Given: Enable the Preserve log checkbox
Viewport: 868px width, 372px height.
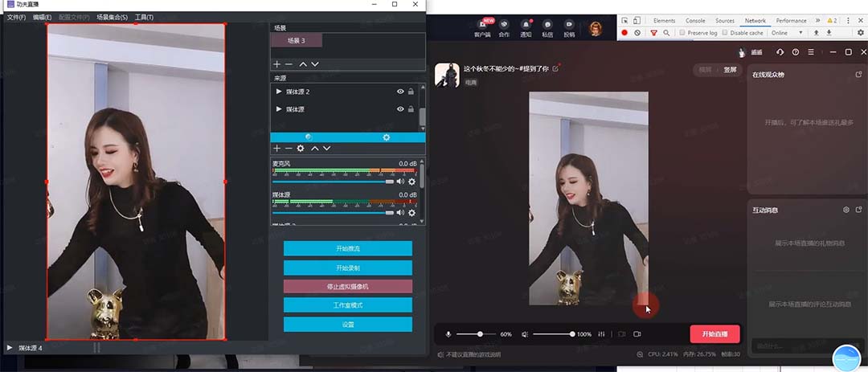Looking at the screenshot, I should [x=682, y=33].
